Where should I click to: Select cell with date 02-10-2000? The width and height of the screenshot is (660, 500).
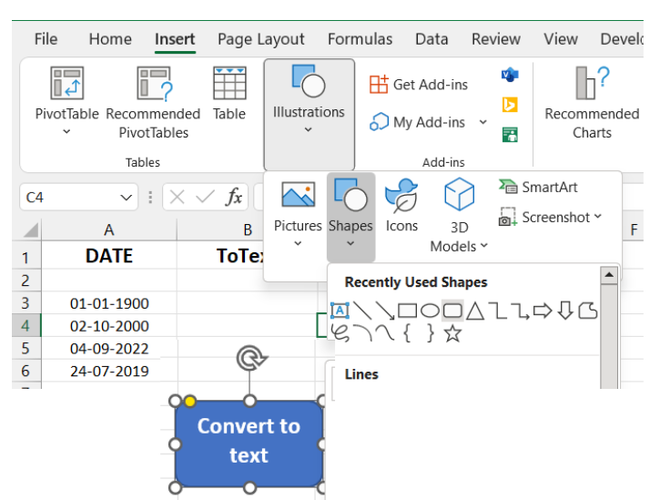pyautogui.click(x=109, y=325)
